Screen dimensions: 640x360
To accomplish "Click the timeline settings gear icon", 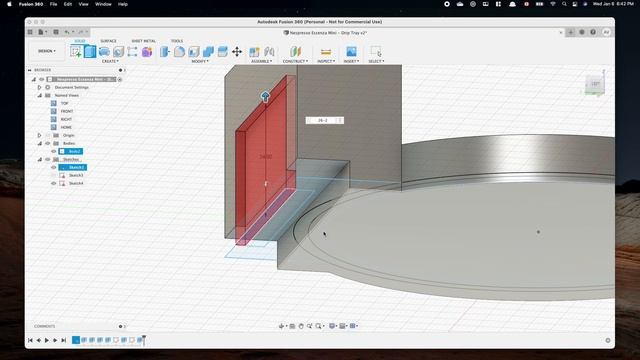I will [608, 340].
